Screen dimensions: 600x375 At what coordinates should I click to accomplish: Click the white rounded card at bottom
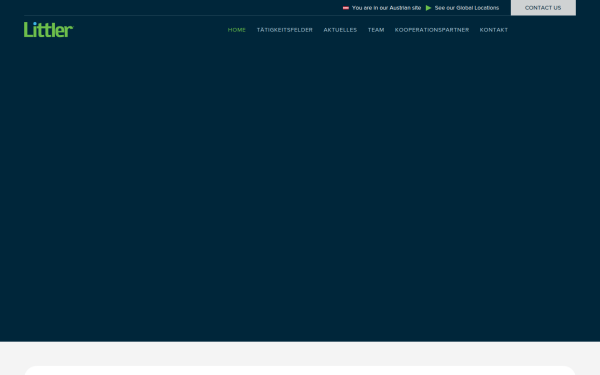click(x=300, y=370)
